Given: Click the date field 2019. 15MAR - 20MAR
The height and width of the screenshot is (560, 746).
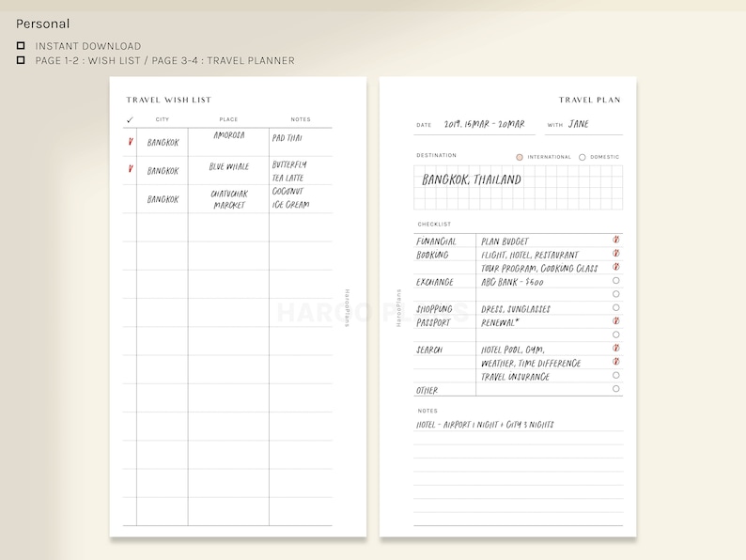Looking at the screenshot, I should point(484,124).
